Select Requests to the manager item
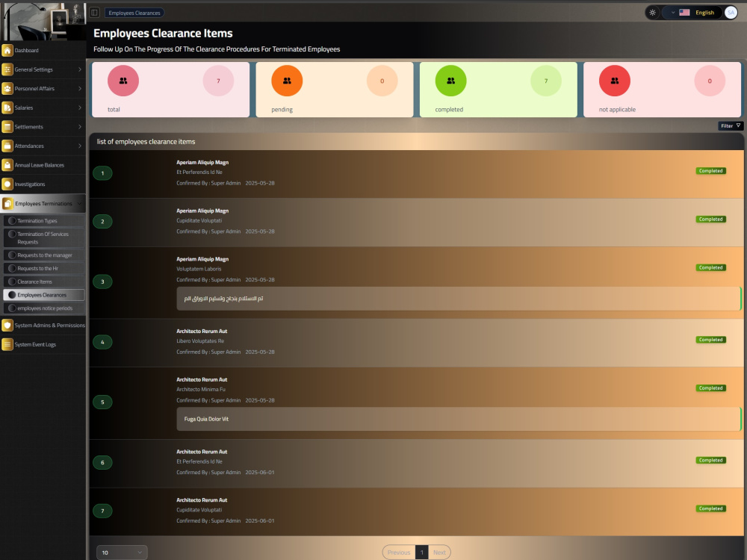 point(44,255)
